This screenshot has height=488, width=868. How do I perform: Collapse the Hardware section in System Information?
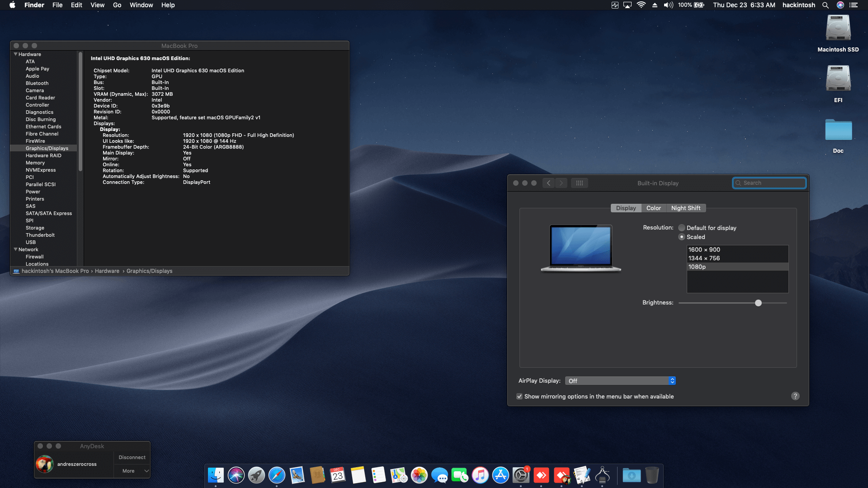click(x=15, y=54)
